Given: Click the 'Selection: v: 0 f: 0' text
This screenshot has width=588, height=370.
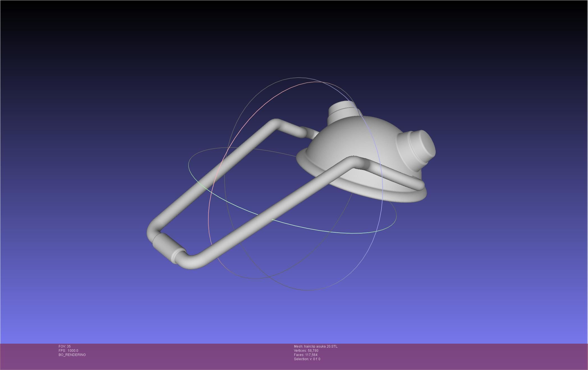Looking at the screenshot, I should (x=307, y=359).
